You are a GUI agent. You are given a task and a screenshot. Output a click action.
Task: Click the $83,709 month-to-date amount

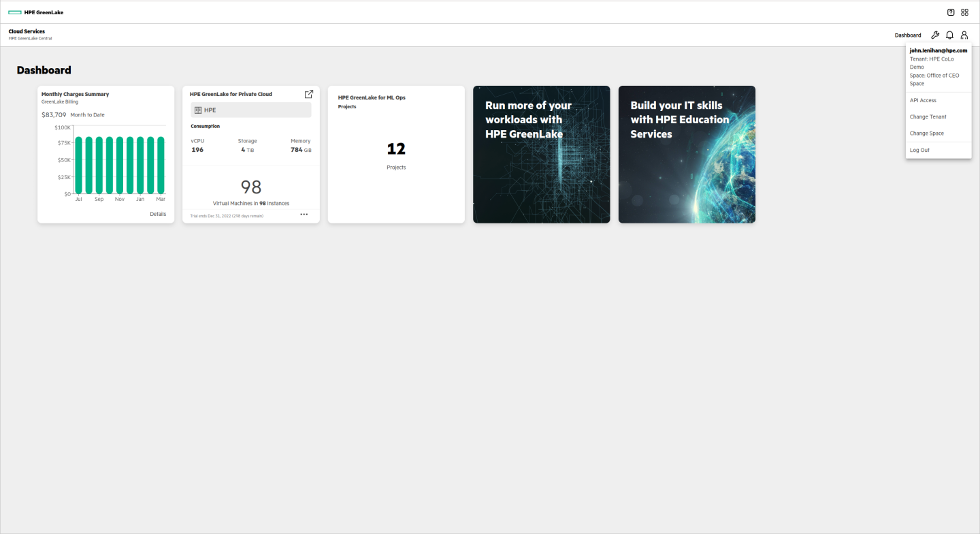[54, 115]
